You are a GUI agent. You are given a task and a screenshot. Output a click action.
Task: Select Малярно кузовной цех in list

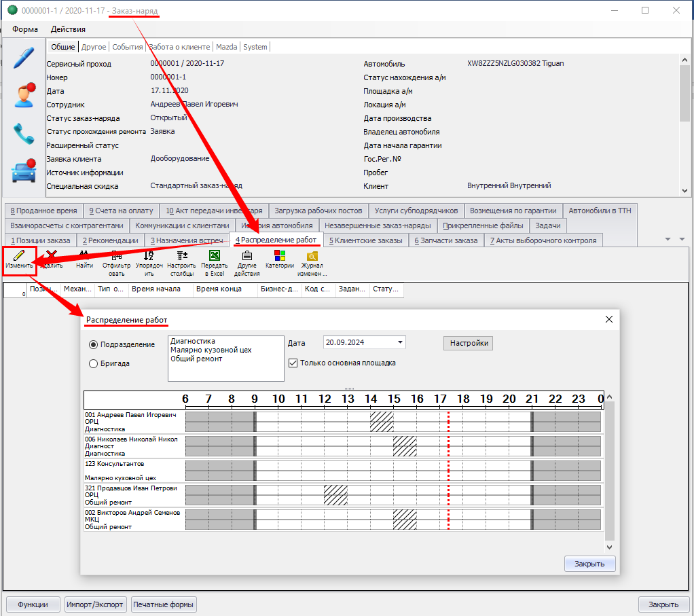211,350
